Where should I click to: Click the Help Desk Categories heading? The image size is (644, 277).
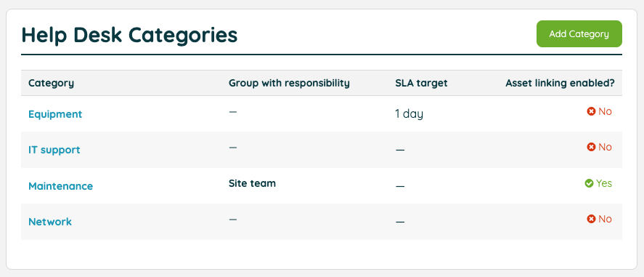(129, 35)
